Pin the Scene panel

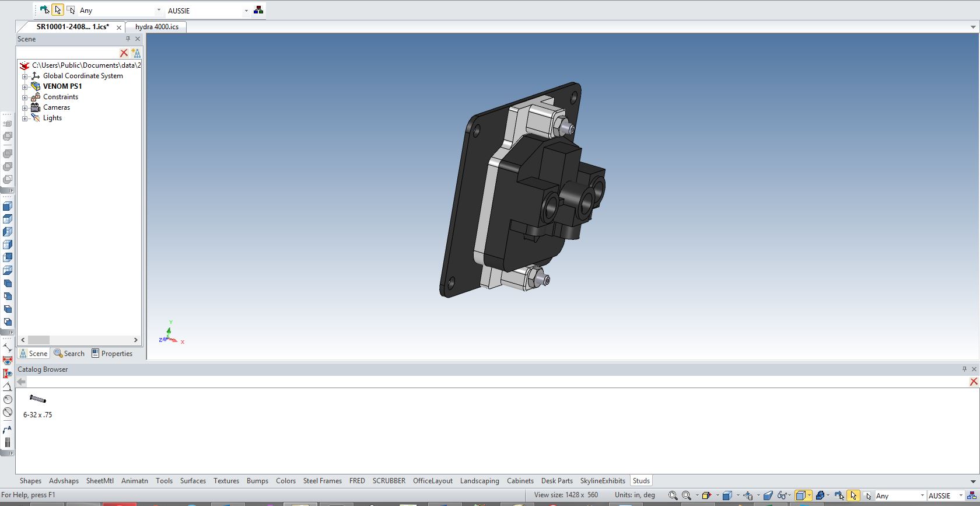(128, 39)
